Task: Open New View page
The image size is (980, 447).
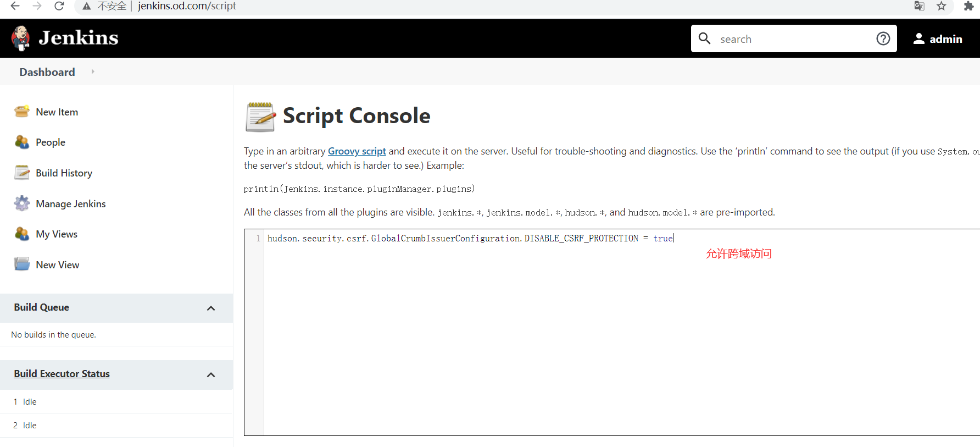Action: coord(58,265)
